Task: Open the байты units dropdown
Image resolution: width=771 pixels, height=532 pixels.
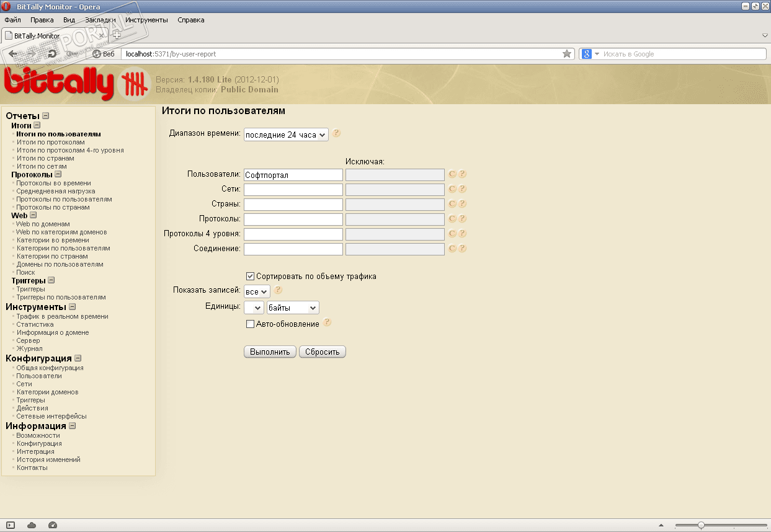Action: [293, 308]
